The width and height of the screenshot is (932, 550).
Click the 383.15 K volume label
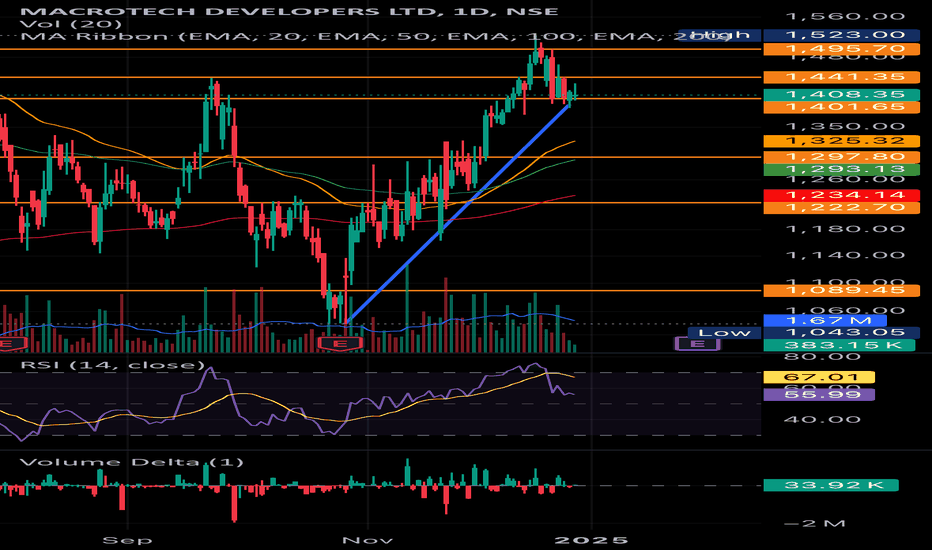[x=839, y=345]
